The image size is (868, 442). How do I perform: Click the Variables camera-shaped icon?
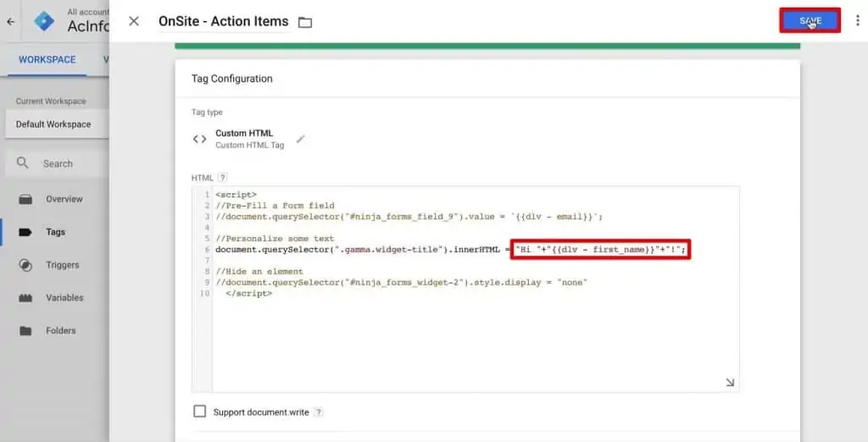point(25,298)
